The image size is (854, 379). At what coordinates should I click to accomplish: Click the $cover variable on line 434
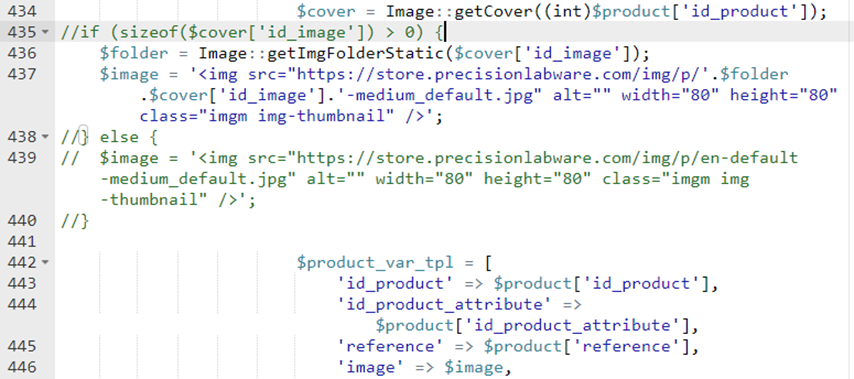click(x=326, y=11)
